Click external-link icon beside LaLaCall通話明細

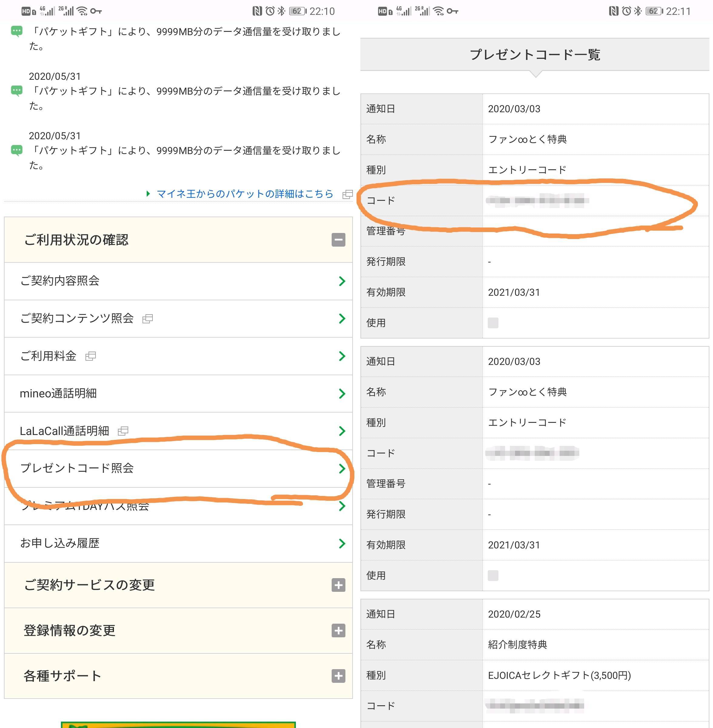(x=123, y=431)
